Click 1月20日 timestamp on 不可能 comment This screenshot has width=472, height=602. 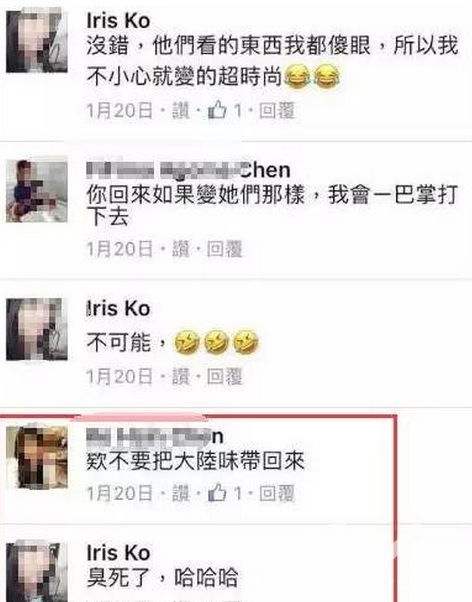coord(119,376)
